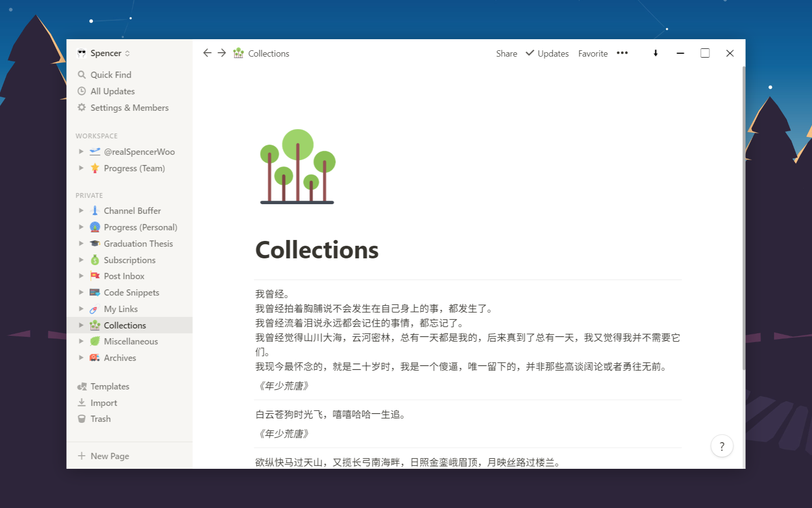Click the @realSpencerWoo airplane icon
This screenshot has width=812, height=508.
(95, 151)
